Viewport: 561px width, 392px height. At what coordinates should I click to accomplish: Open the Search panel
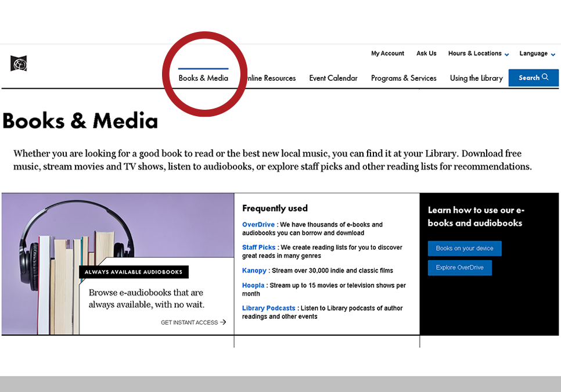(533, 77)
